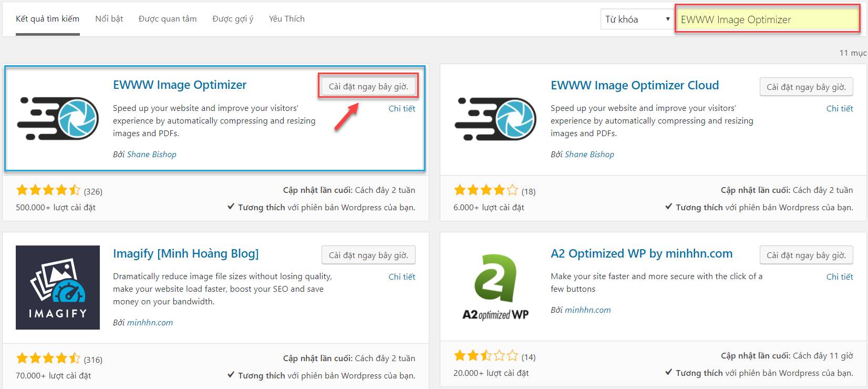Open A2 Optimized WP by minhhn.com title

(x=642, y=253)
